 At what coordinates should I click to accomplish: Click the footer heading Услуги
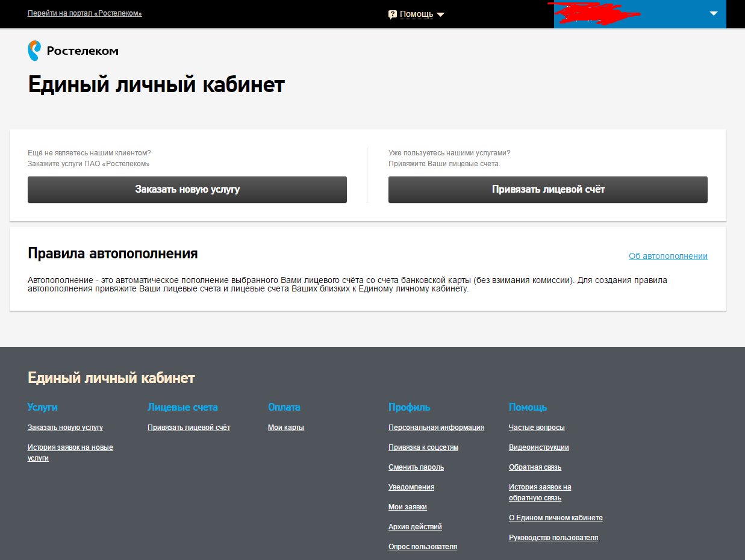tap(43, 408)
